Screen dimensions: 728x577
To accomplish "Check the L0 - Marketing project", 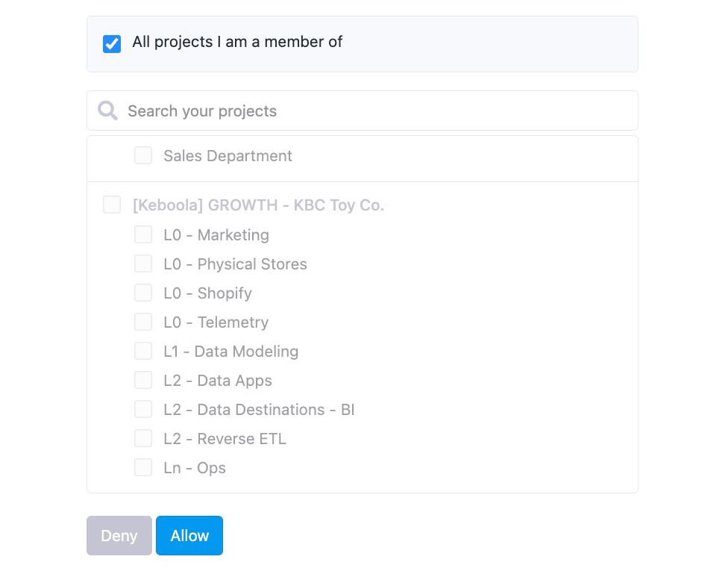I will coord(143,234).
